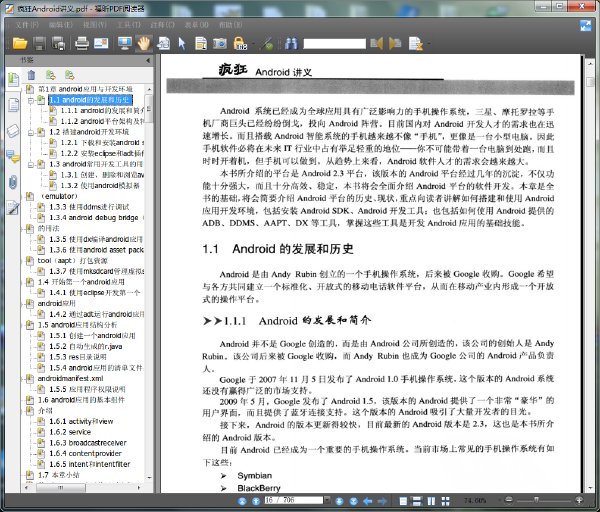The image size is (600, 512).
Task: Collapse the bookmarks panel with arrow
Action: (148, 60)
